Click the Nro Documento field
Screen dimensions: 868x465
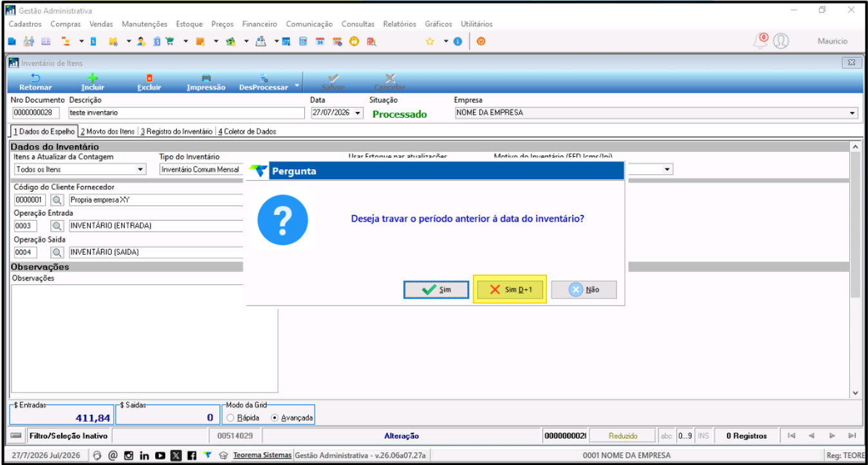(35, 113)
